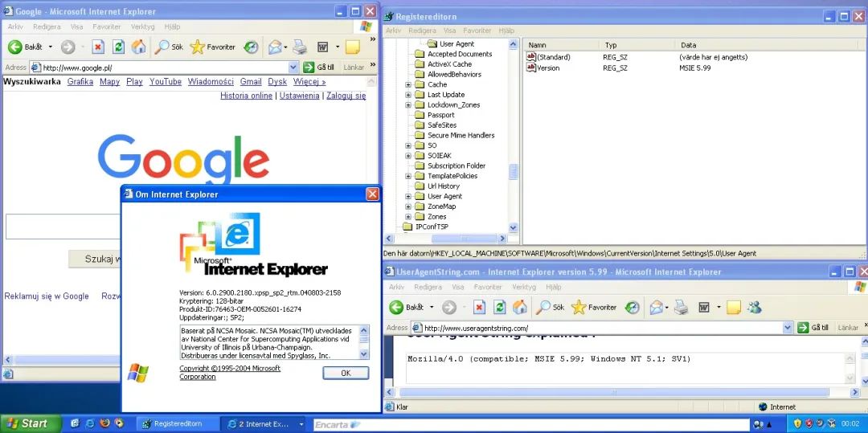
Task: Expand the Cache registry key
Action: pyautogui.click(x=408, y=84)
